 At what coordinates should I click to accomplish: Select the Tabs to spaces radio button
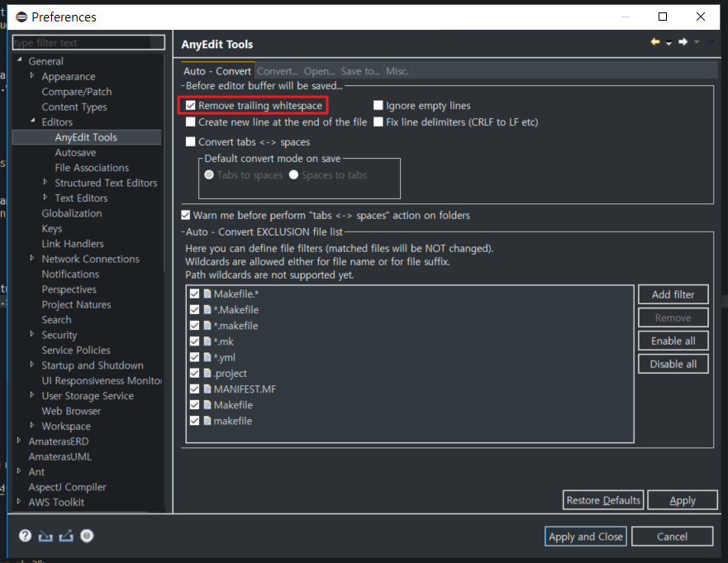pyautogui.click(x=209, y=174)
